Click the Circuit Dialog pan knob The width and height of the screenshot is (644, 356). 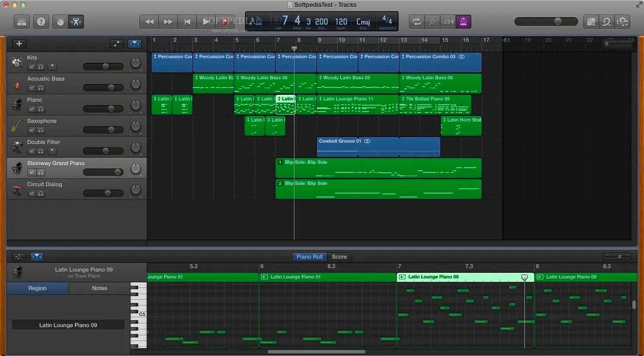coord(136,190)
